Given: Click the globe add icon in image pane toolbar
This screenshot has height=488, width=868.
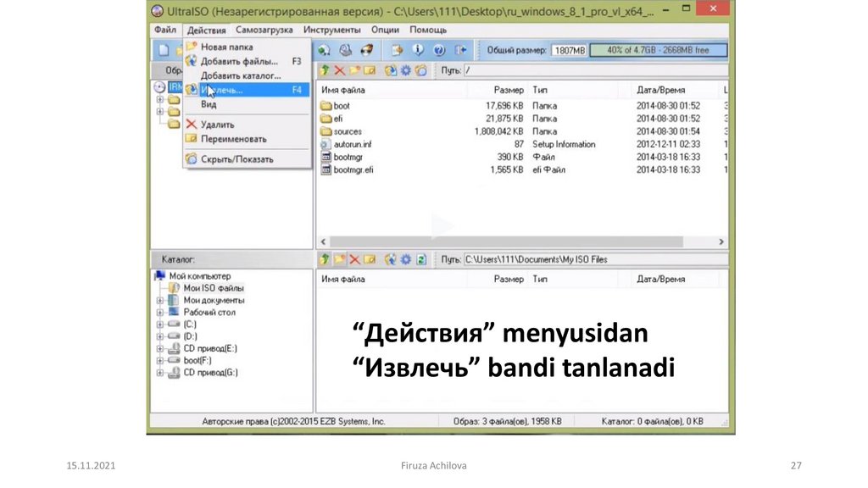Looking at the screenshot, I should tap(391, 70).
